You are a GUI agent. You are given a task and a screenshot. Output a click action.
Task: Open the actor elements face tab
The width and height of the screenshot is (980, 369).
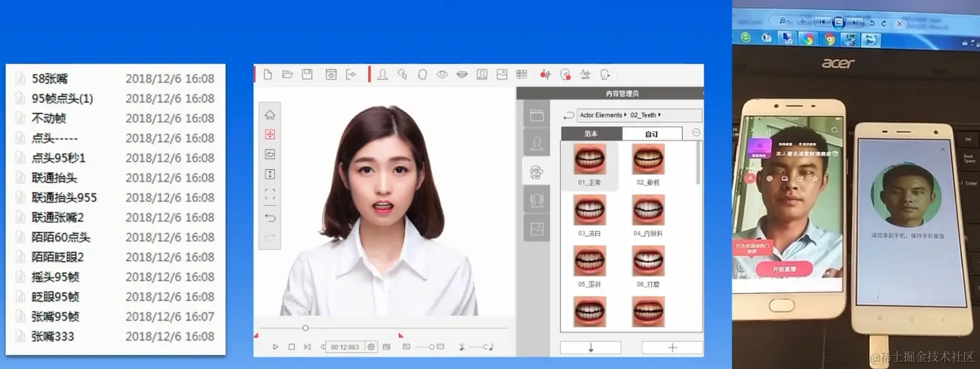tap(536, 172)
